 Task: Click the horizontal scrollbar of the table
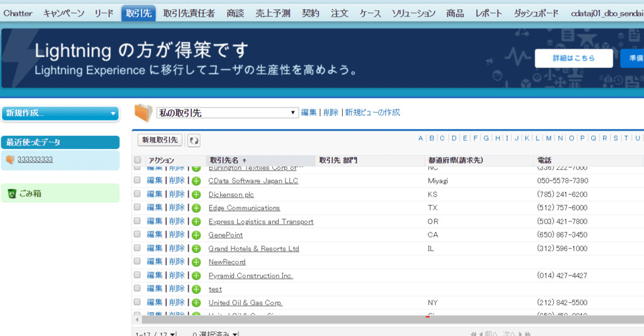(392, 320)
